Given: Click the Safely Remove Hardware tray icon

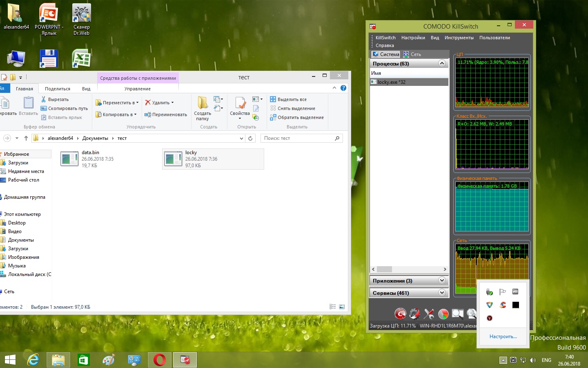Looking at the screenshot, I should point(489,292).
